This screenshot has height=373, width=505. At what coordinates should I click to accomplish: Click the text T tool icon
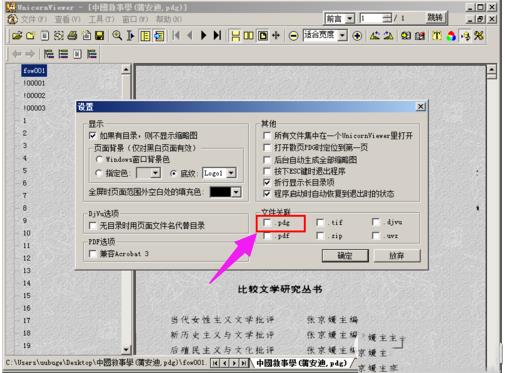437,36
